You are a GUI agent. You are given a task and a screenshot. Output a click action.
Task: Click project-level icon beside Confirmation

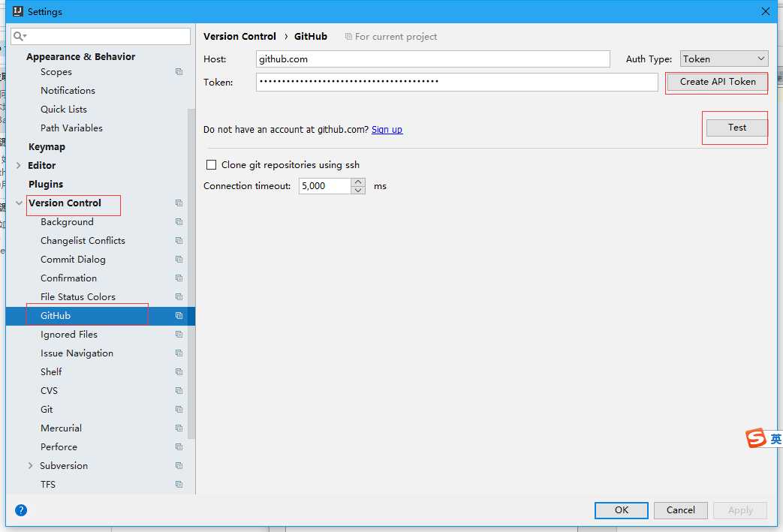179,278
